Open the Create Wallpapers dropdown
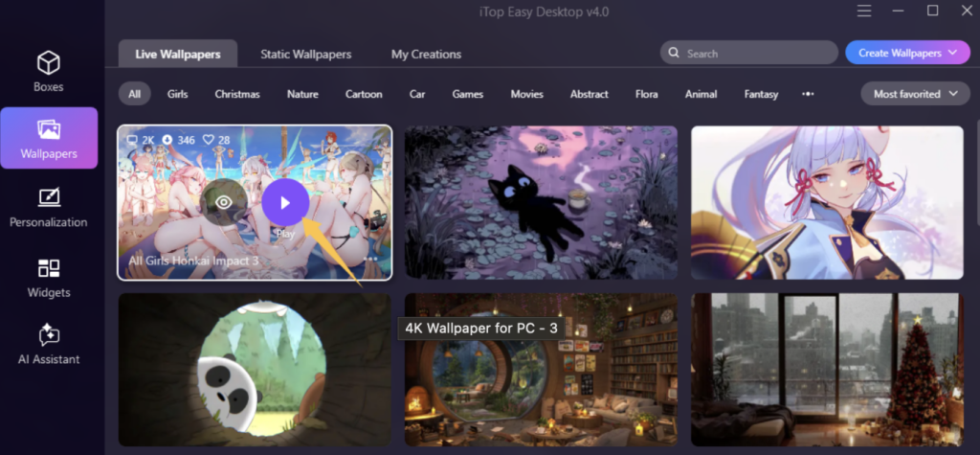The height and width of the screenshot is (455, 980). pyautogui.click(x=906, y=53)
